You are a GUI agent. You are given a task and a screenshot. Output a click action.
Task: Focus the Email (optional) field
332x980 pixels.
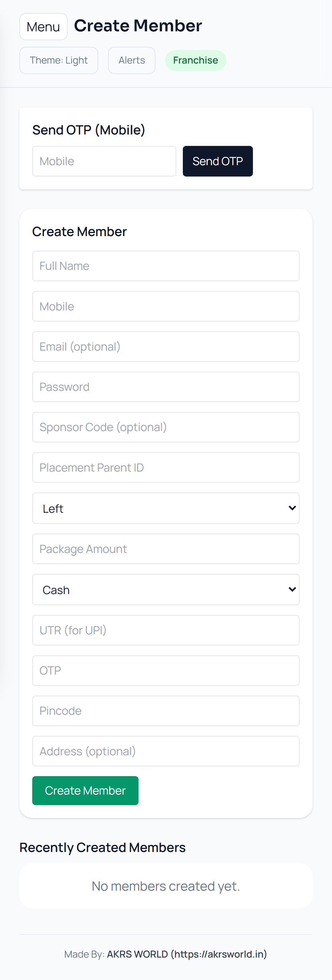(x=166, y=347)
